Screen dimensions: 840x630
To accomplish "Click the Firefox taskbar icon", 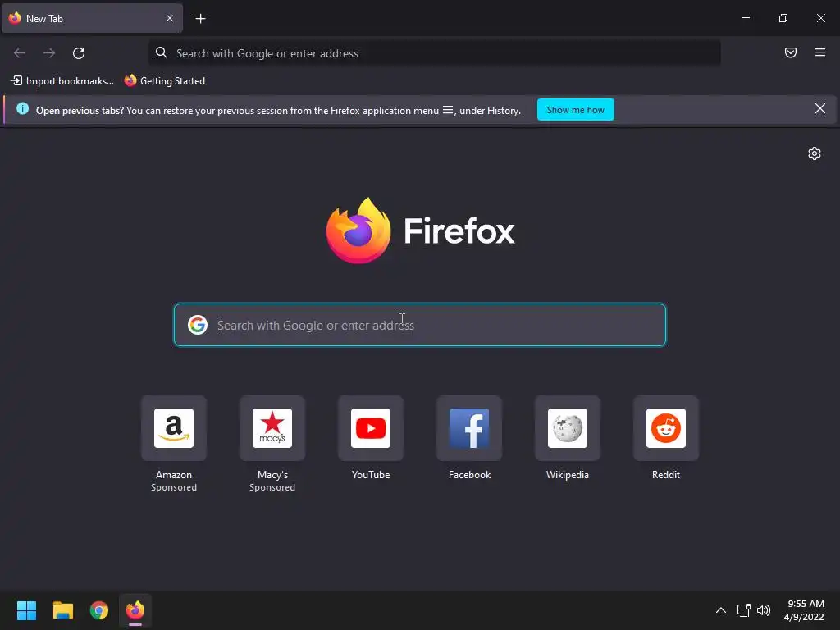I will click(x=135, y=610).
